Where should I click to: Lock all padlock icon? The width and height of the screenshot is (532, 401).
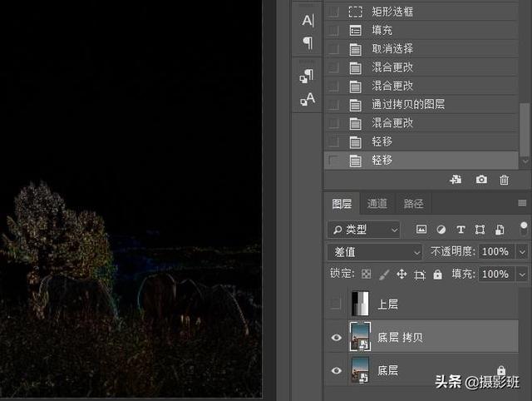coord(438,274)
